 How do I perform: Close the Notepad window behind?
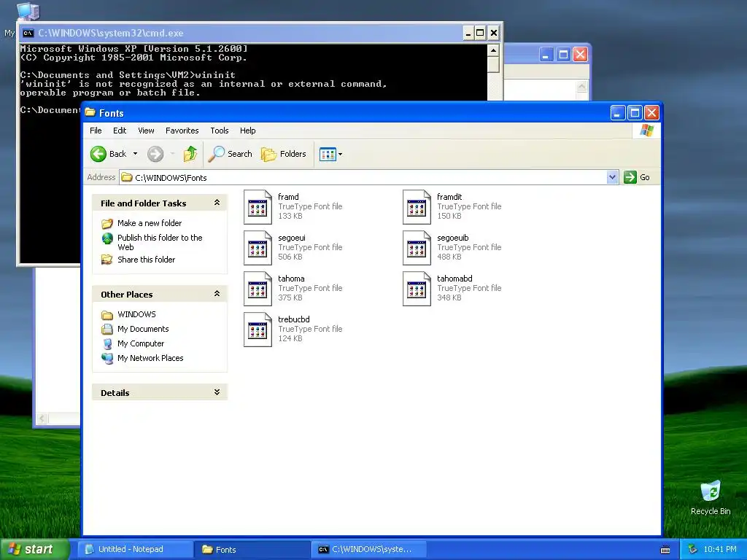tap(580, 54)
